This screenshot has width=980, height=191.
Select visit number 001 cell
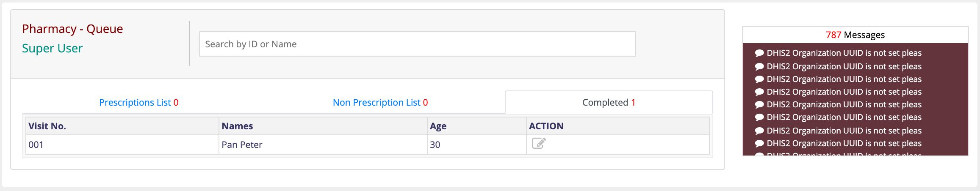click(x=36, y=145)
